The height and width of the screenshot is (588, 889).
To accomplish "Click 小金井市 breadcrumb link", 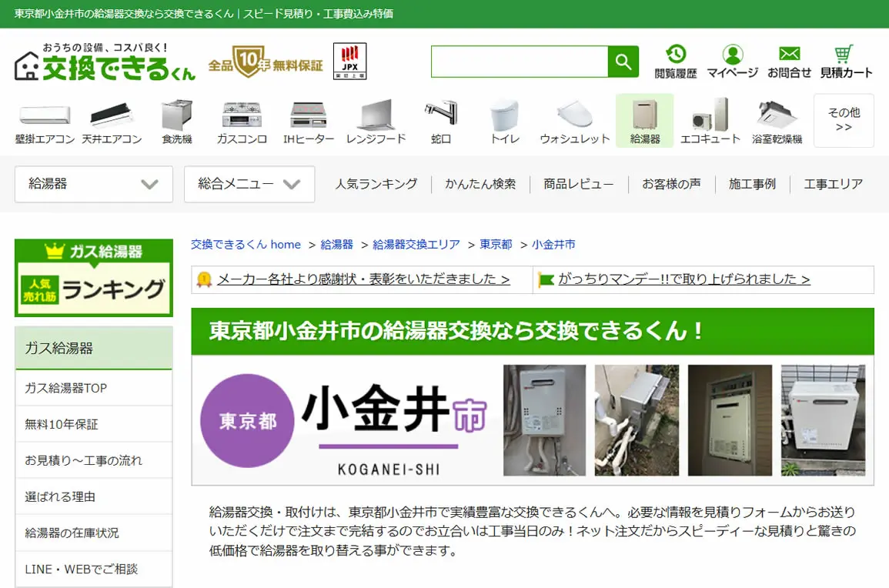I will click(x=553, y=245).
